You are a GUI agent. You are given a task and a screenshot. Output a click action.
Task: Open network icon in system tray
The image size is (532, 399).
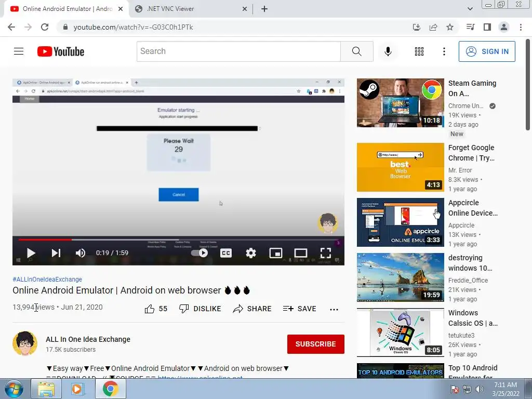467,389
